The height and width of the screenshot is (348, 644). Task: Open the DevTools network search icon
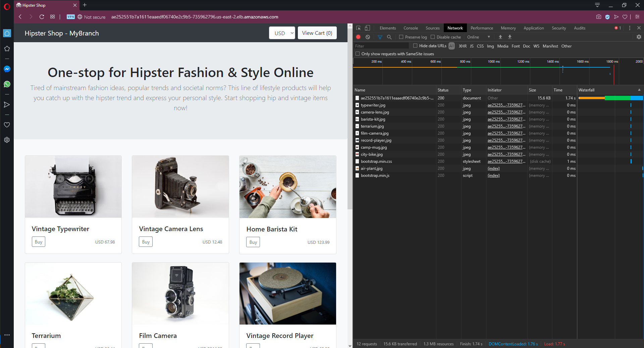pos(389,37)
